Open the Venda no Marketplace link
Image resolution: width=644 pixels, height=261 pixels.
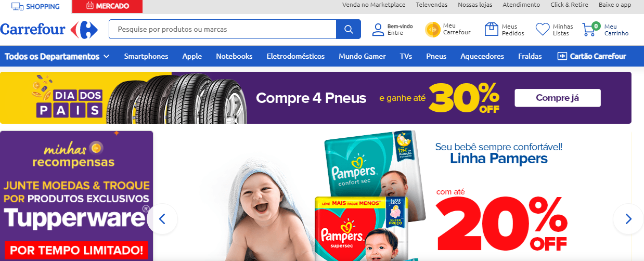pos(373,5)
